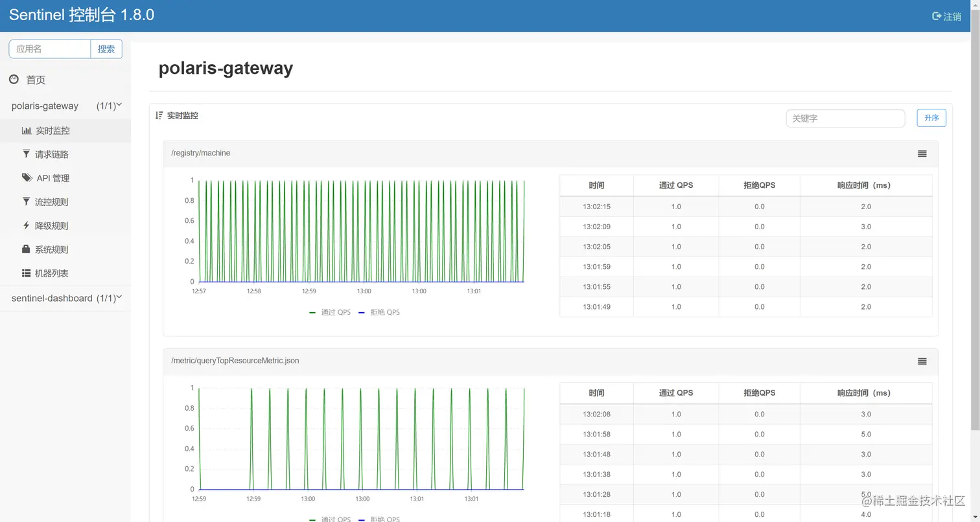Open the 实时监控 menu item

(x=65, y=130)
